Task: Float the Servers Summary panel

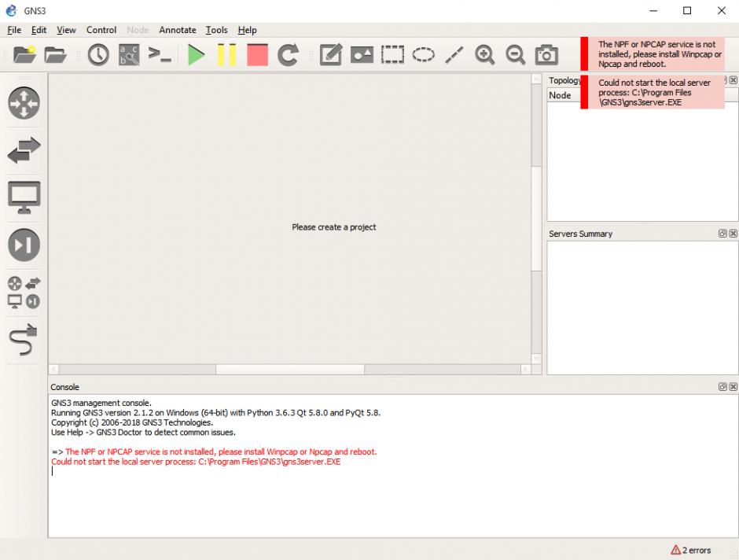Action: (x=722, y=234)
